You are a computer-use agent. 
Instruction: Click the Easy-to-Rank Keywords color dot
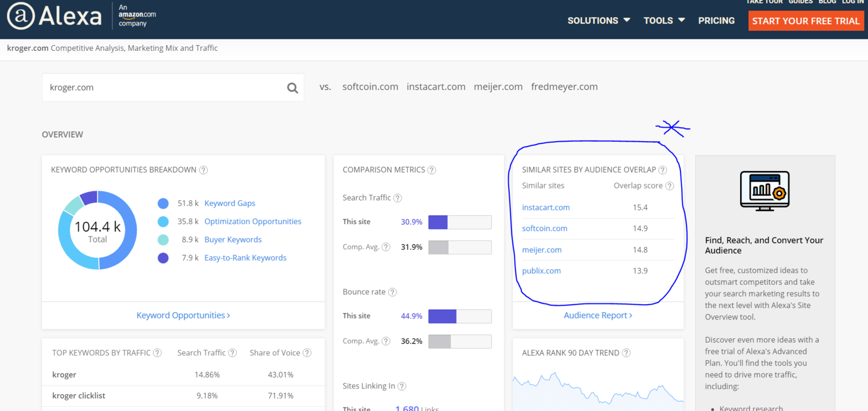pyautogui.click(x=163, y=258)
